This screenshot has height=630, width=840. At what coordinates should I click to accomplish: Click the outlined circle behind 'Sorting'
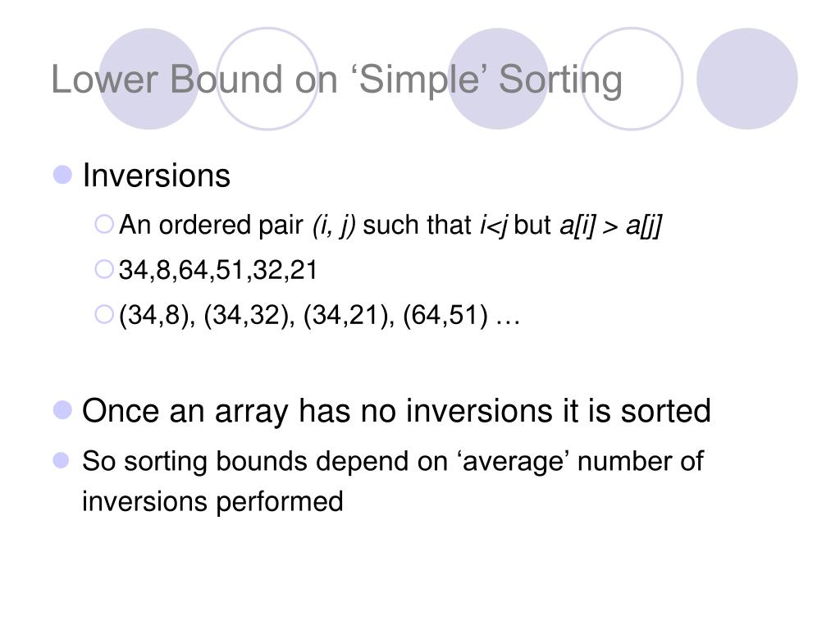tap(632, 79)
